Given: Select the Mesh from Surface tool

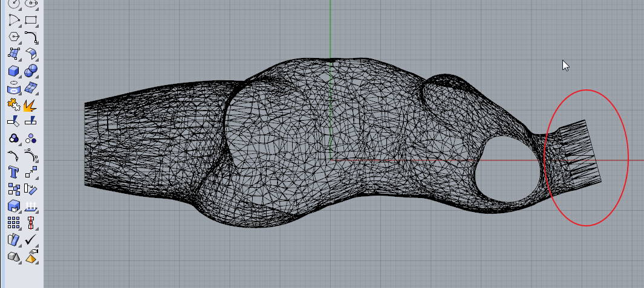Looking at the screenshot, I should [x=31, y=88].
